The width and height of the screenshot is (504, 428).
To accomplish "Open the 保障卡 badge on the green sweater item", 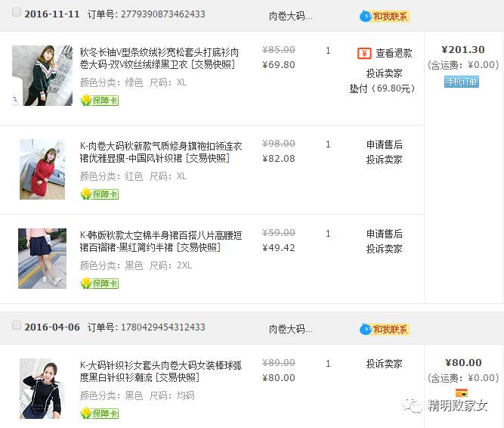I will click(x=99, y=101).
